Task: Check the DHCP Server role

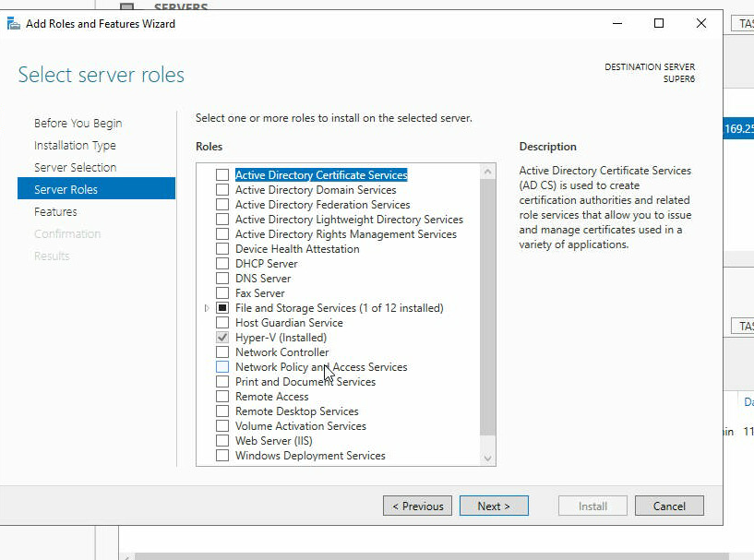Action: pyautogui.click(x=221, y=264)
